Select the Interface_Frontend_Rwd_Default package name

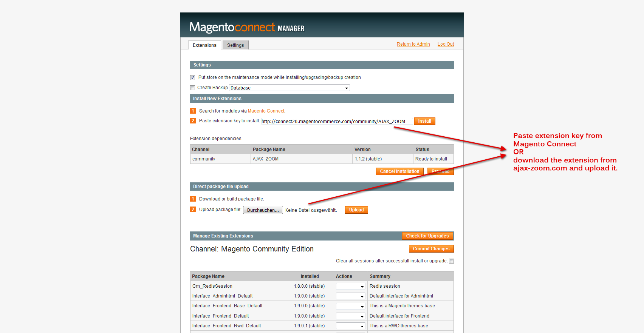click(226, 326)
